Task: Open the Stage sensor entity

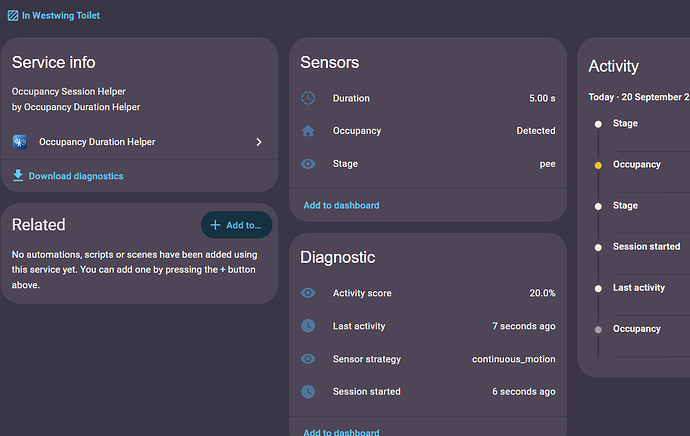Action: tap(428, 164)
